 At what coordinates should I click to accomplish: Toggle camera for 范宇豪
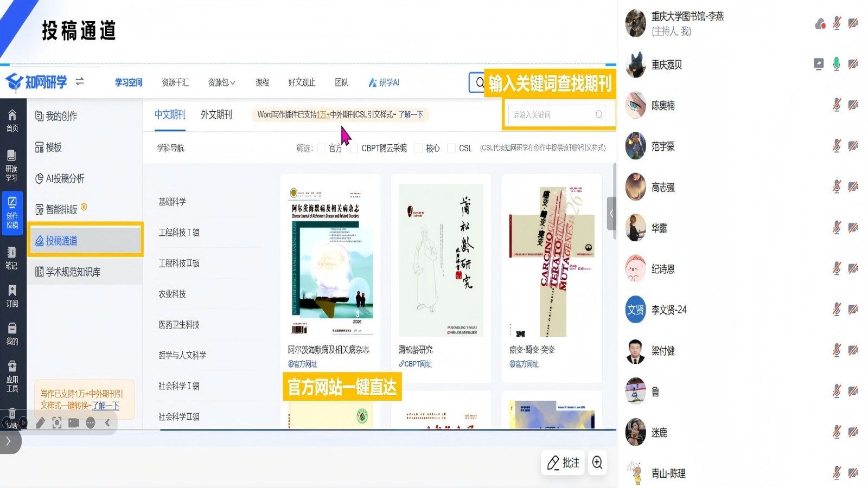(x=853, y=146)
